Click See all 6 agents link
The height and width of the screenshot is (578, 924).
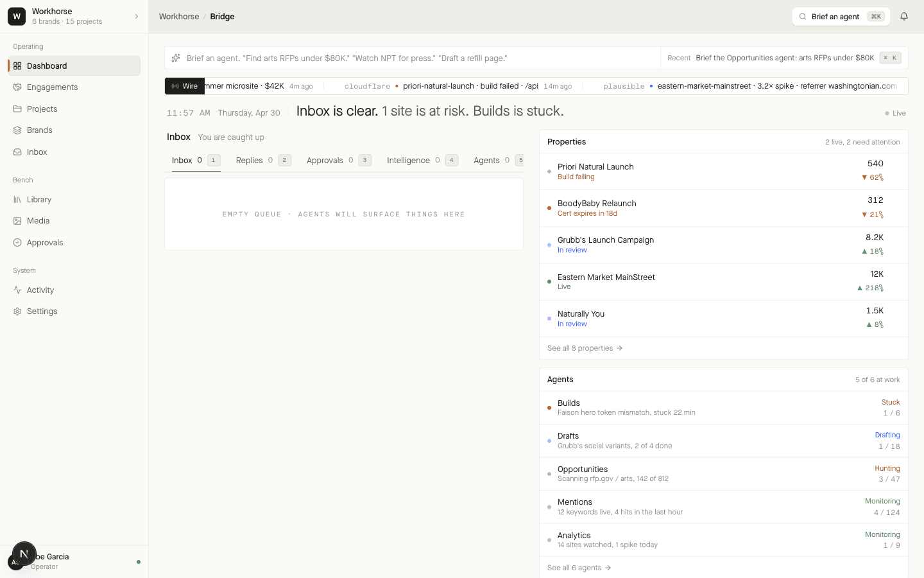pos(579,568)
